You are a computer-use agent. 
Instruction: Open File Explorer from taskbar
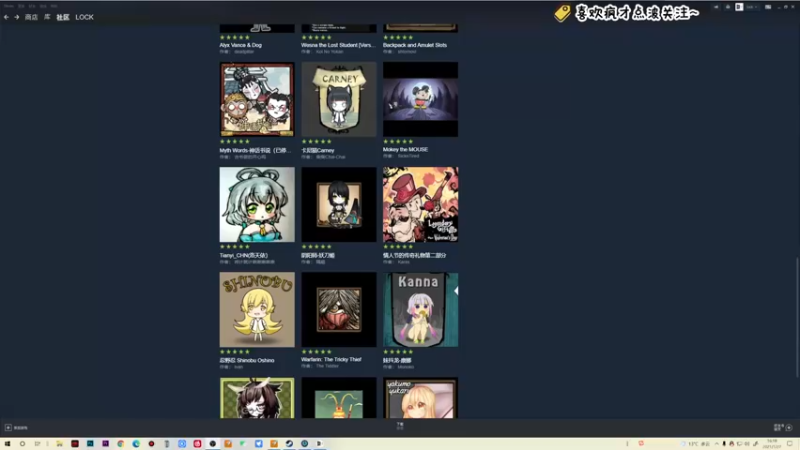59,444
